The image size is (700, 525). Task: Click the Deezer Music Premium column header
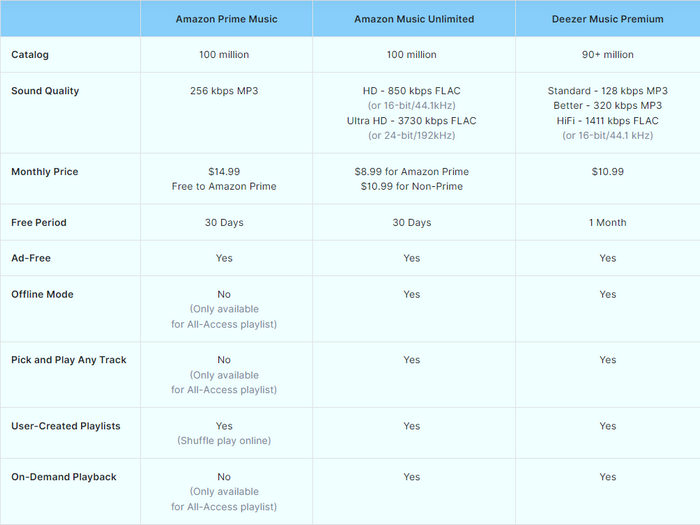pyautogui.click(x=607, y=19)
